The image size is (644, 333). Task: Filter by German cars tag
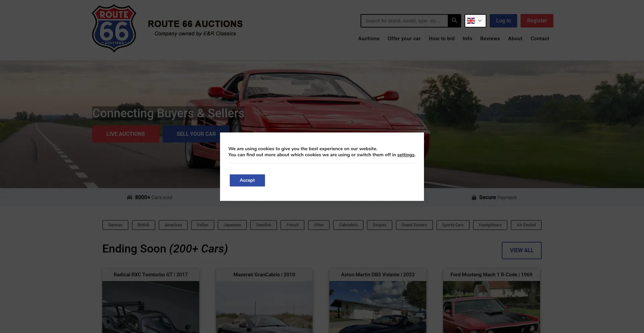click(x=115, y=225)
